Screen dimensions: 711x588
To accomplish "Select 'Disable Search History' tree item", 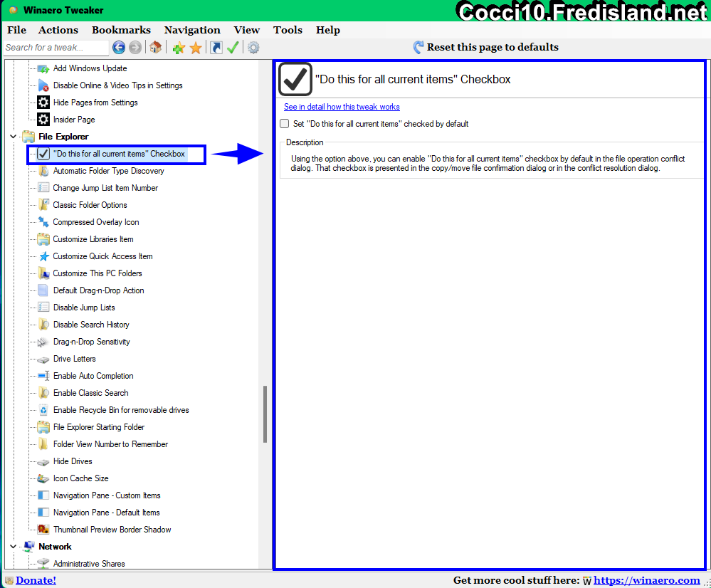I will click(x=91, y=325).
